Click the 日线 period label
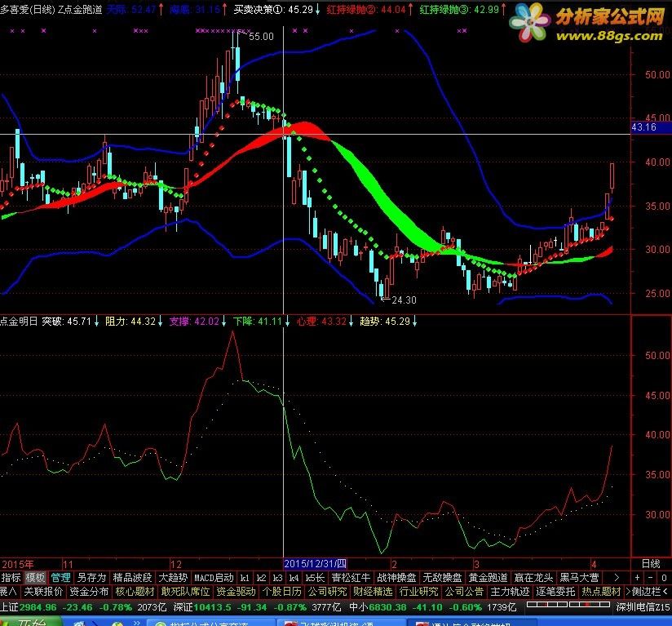Viewport: 672px width, 626px height. tap(651, 563)
